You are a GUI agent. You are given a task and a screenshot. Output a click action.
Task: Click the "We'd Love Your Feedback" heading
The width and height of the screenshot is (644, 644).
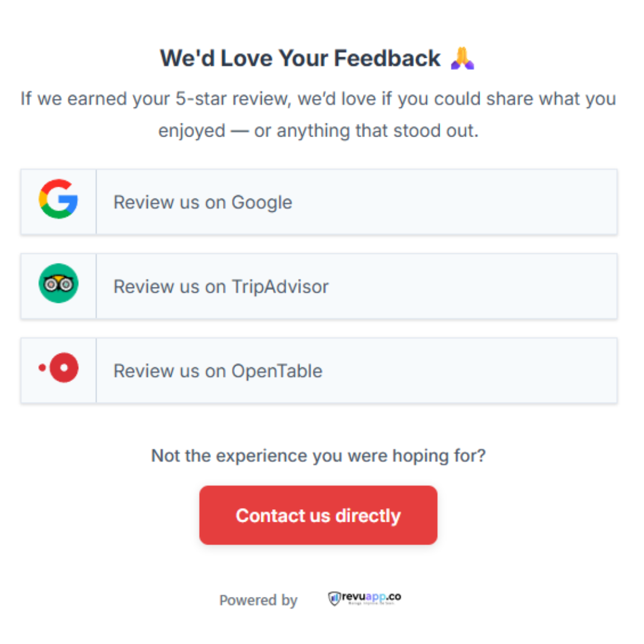point(299,58)
